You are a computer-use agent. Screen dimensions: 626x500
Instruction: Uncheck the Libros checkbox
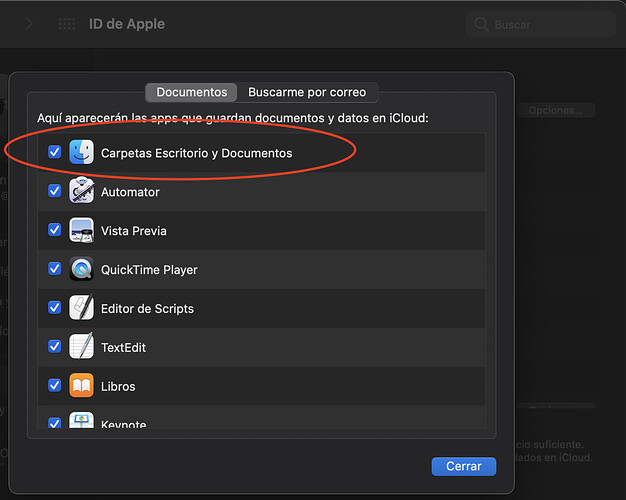coord(55,385)
